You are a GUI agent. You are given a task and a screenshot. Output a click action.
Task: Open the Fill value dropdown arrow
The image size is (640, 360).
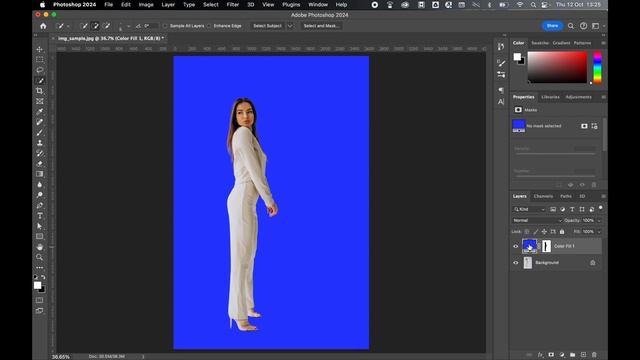pos(599,231)
